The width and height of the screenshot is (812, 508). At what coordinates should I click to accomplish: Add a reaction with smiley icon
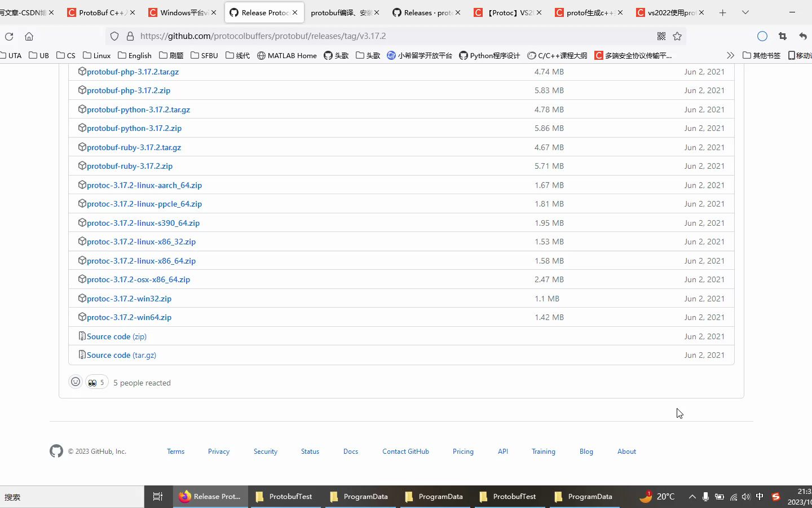[x=76, y=382]
